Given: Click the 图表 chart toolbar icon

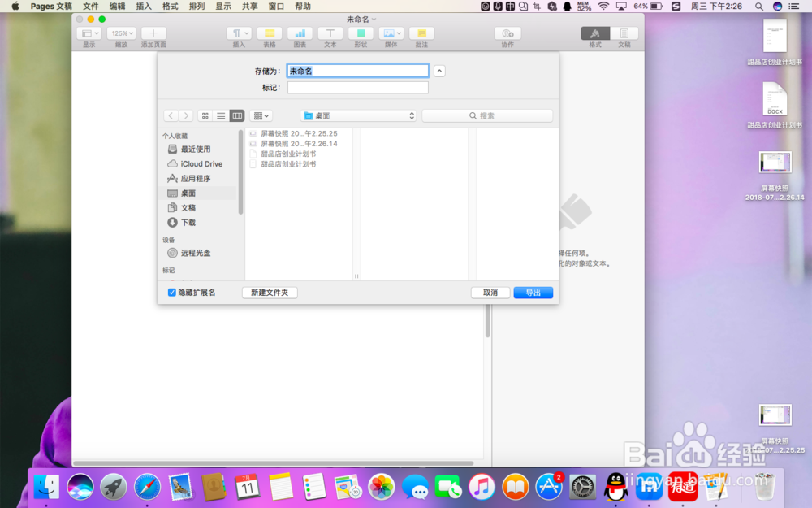Looking at the screenshot, I should [x=300, y=33].
